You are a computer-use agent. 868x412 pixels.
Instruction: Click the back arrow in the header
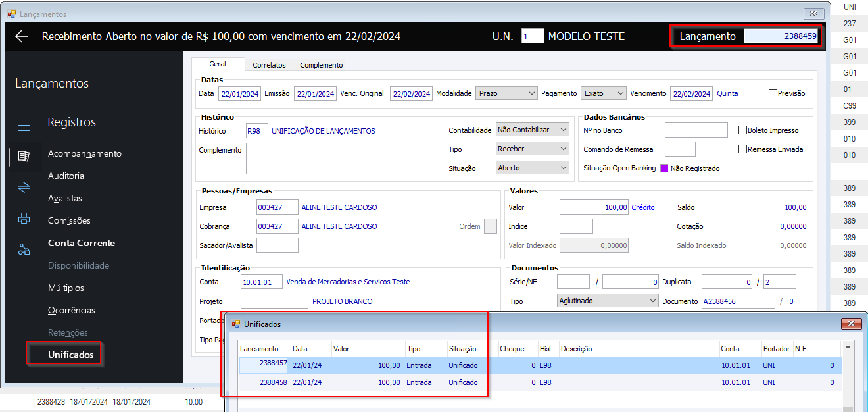(22, 37)
